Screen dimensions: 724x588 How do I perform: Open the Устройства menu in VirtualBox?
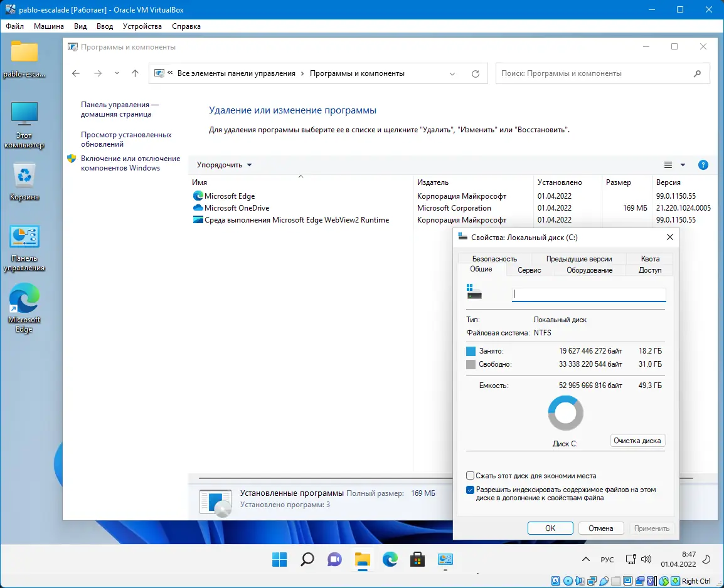click(142, 26)
